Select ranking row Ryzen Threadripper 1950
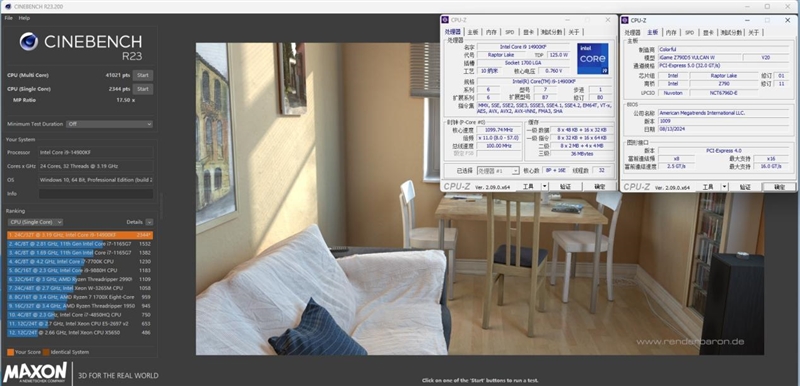 click(x=80, y=306)
